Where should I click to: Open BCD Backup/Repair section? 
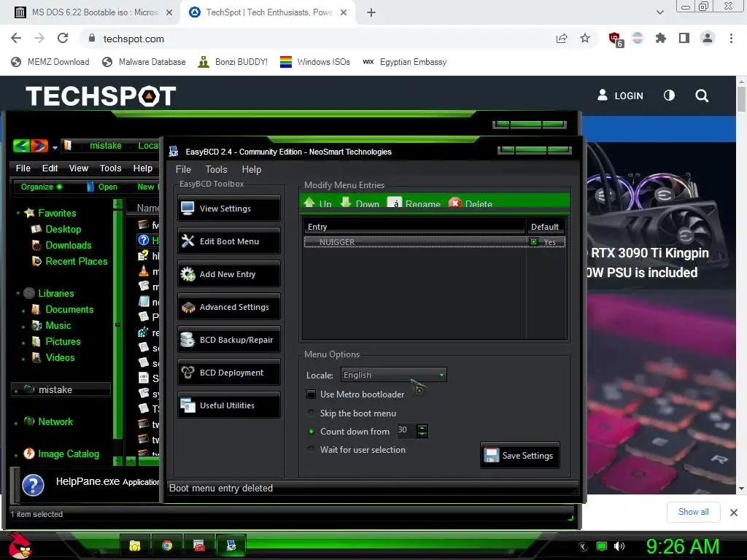point(228,340)
